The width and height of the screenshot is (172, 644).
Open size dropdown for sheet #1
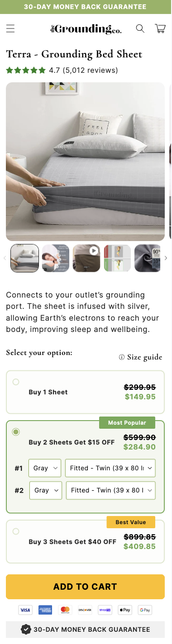click(110, 468)
